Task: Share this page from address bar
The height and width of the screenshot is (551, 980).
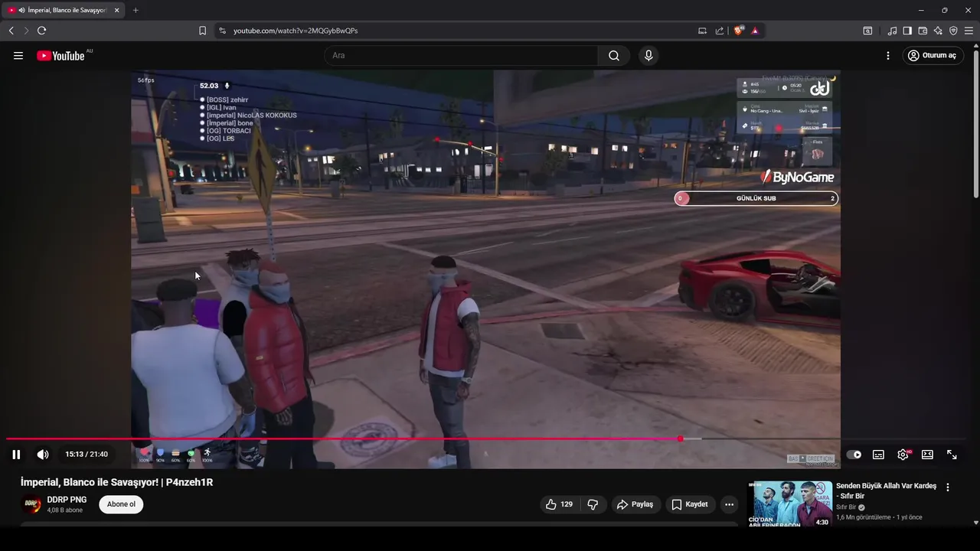Action: click(720, 31)
